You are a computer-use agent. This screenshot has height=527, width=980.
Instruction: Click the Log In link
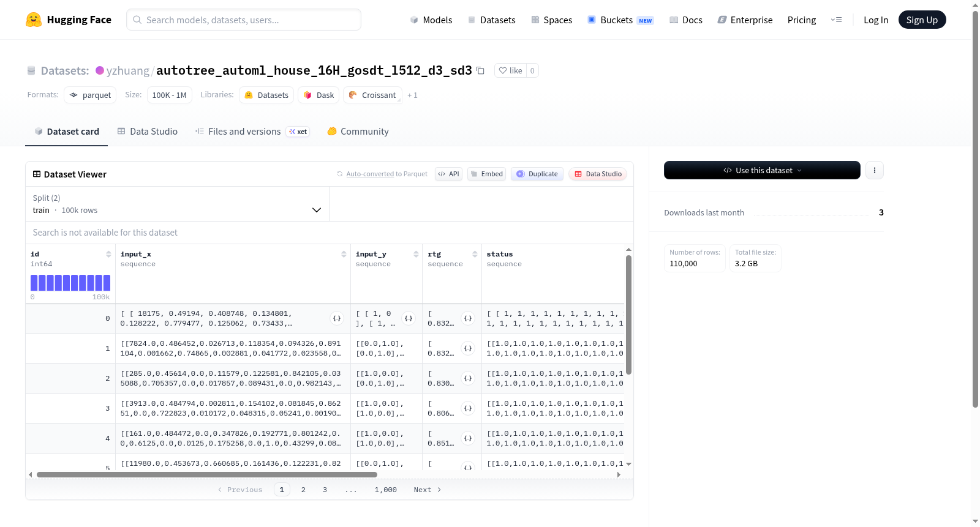pyautogui.click(x=875, y=20)
